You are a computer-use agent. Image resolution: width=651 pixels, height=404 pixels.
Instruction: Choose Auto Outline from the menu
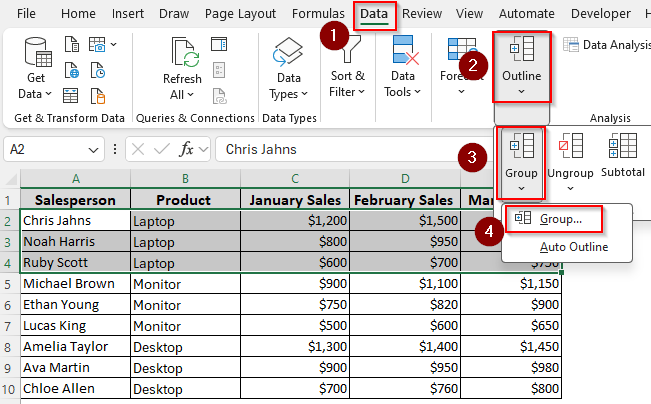click(574, 247)
